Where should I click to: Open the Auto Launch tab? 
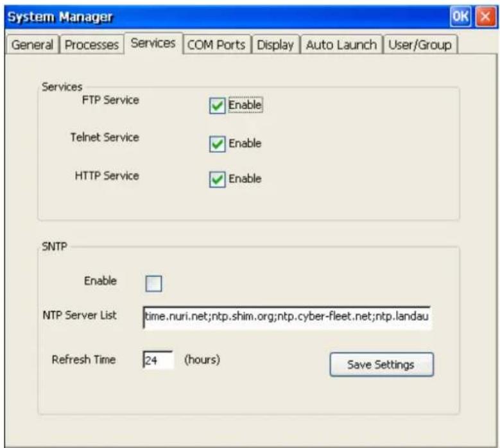tap(341, 45)
